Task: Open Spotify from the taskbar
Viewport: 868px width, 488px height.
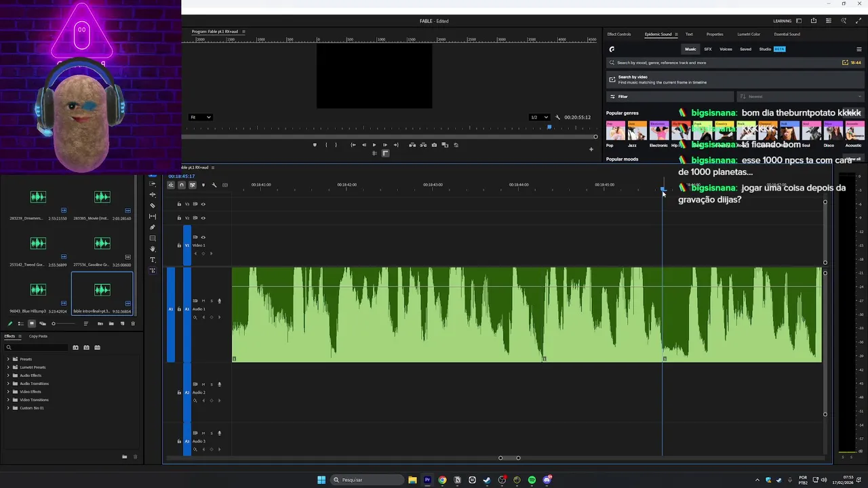Action: tap(532, 480)
